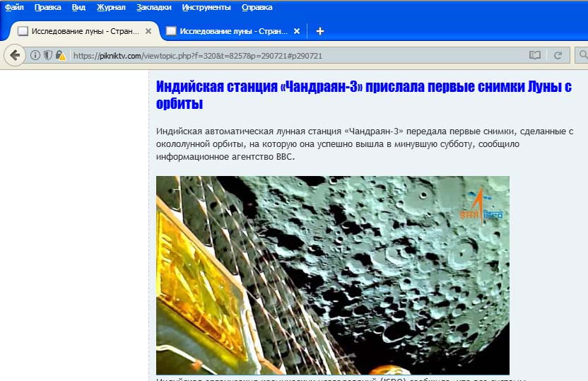Close the first Исследование луны tab
Image resolution: width=588 pixels, height=381 pixels.
(x=148, y=31)
